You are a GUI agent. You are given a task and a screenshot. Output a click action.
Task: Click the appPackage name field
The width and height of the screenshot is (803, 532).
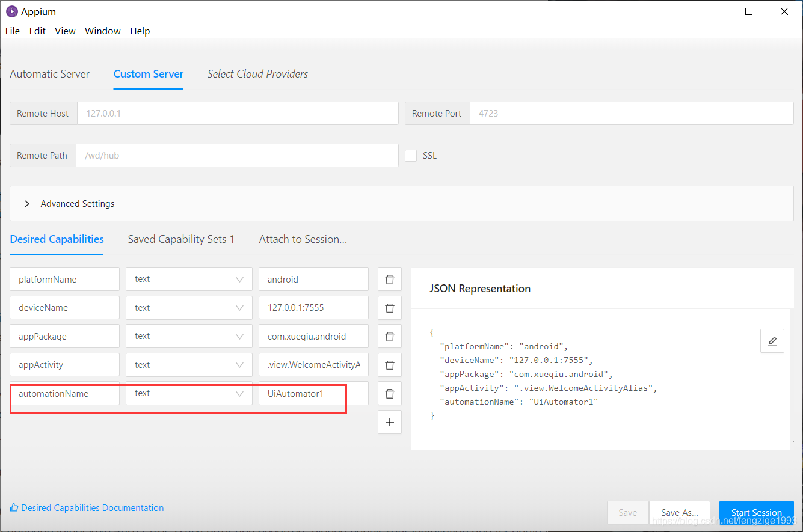[x=65, y=337]
